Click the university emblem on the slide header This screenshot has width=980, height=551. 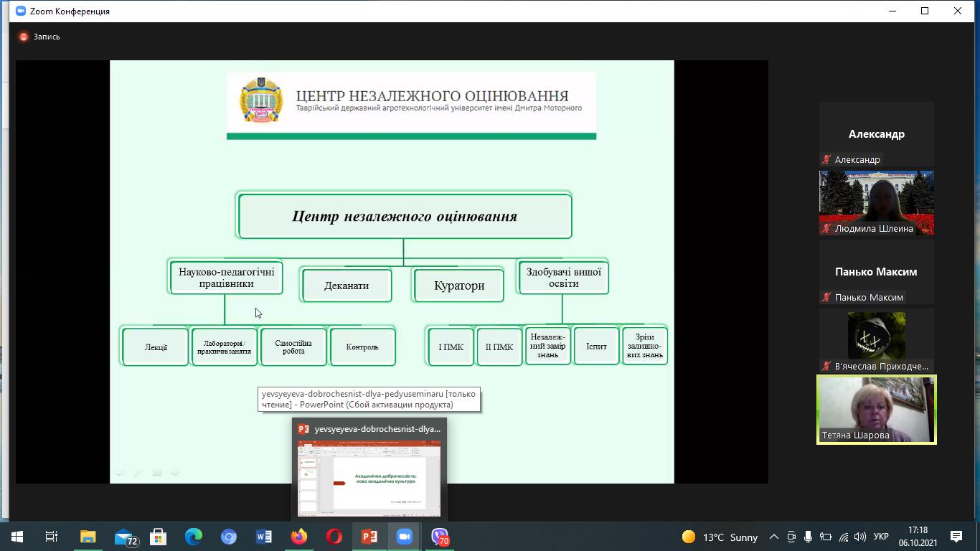pyautogui.click(x=261, y=100)
